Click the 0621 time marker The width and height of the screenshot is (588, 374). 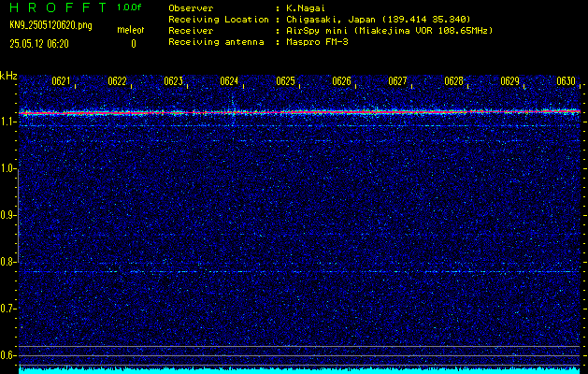61,81
